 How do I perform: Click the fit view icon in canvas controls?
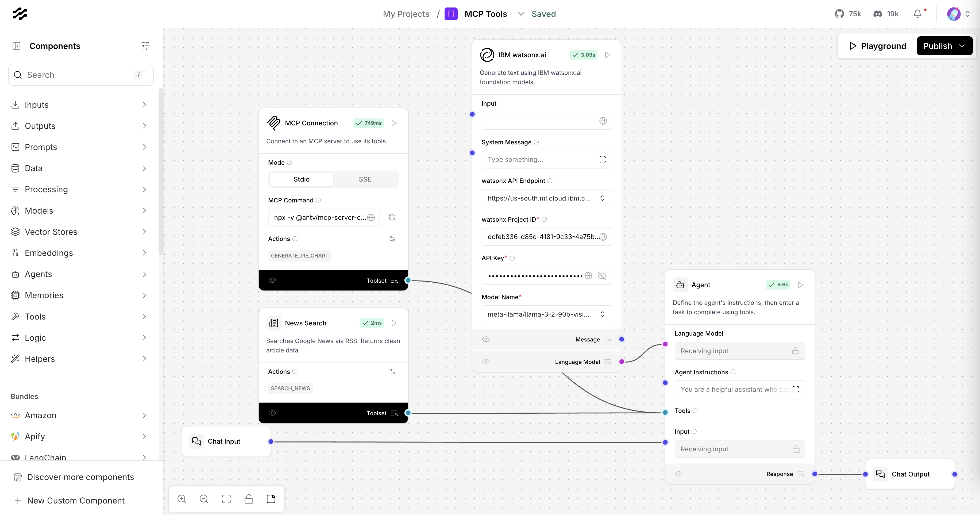point(226,499)
